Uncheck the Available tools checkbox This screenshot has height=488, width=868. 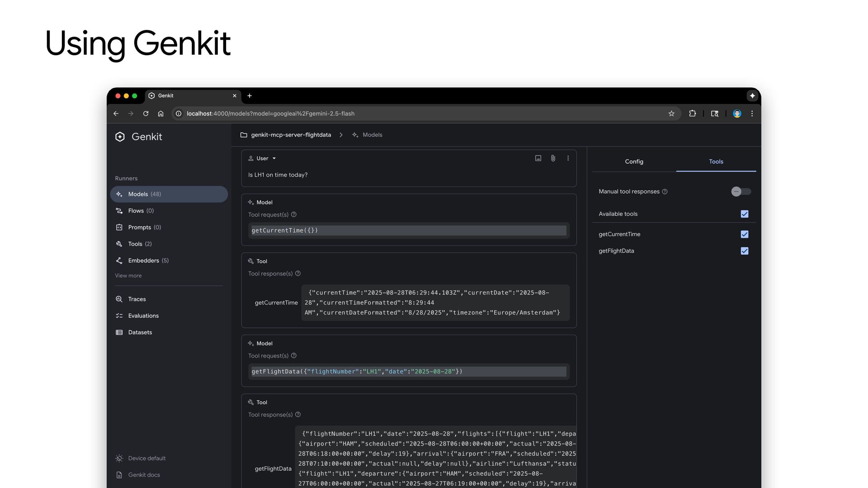744,214
